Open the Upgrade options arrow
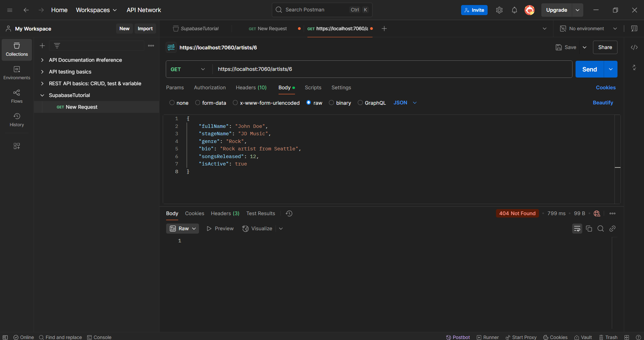 pyautogui.click(x=578, y=10)
